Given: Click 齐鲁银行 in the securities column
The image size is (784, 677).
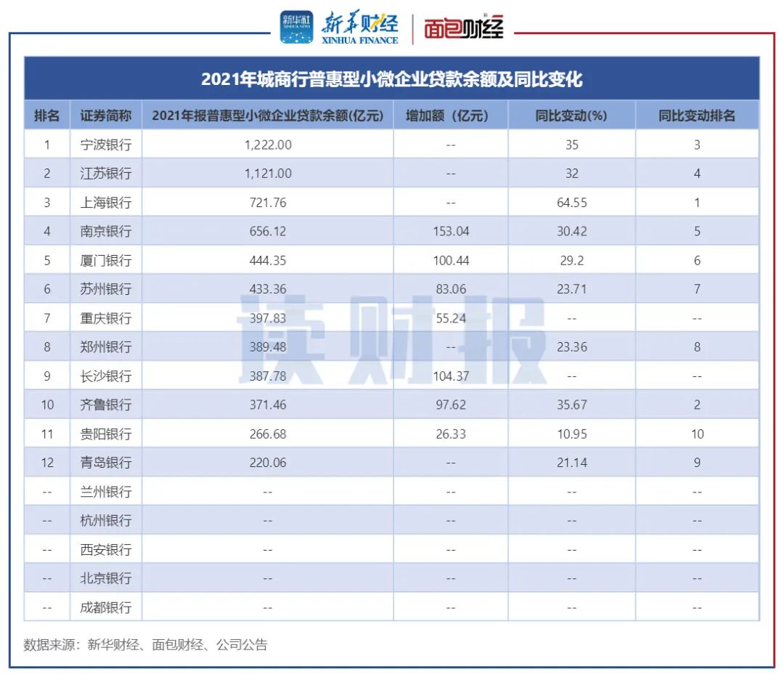Looking at the screenshot, I should point(106,405).
